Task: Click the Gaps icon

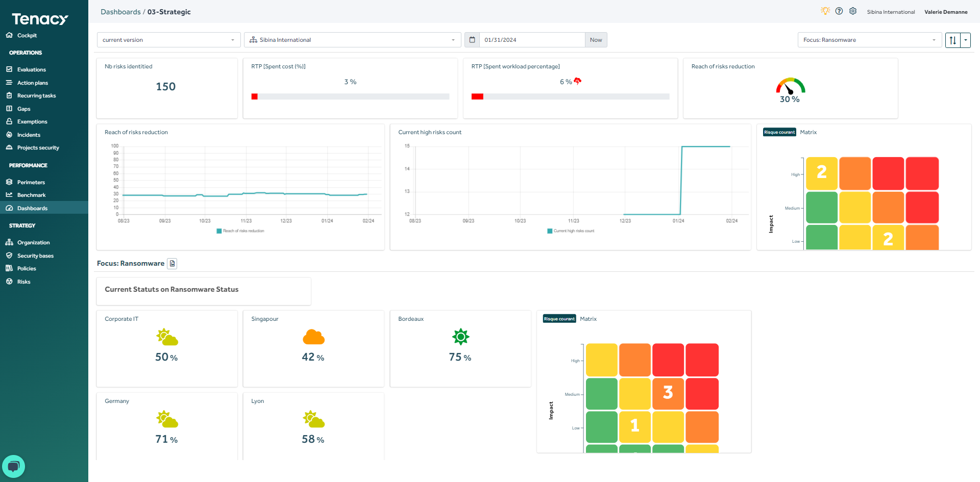Action: pos(9,109)
